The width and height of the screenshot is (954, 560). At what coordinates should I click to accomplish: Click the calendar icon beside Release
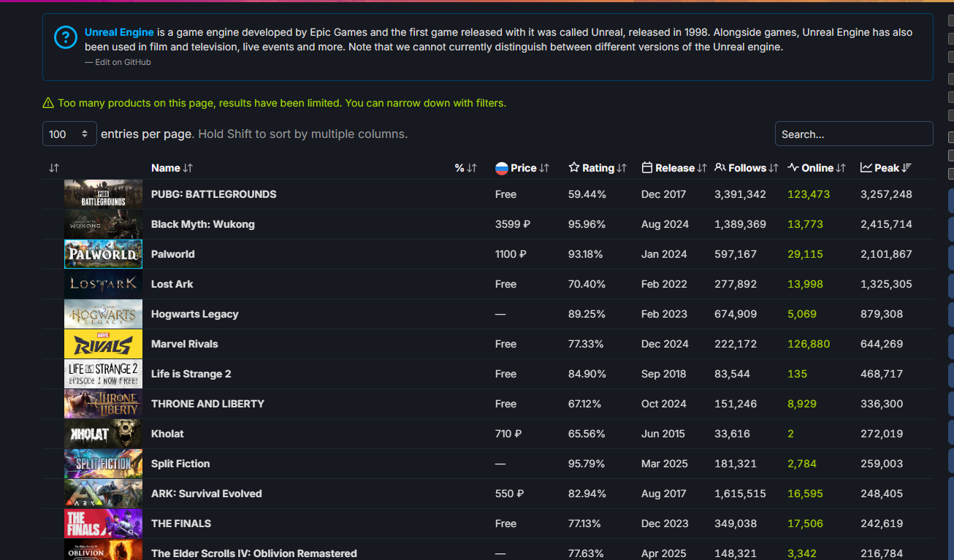point(647,168)
